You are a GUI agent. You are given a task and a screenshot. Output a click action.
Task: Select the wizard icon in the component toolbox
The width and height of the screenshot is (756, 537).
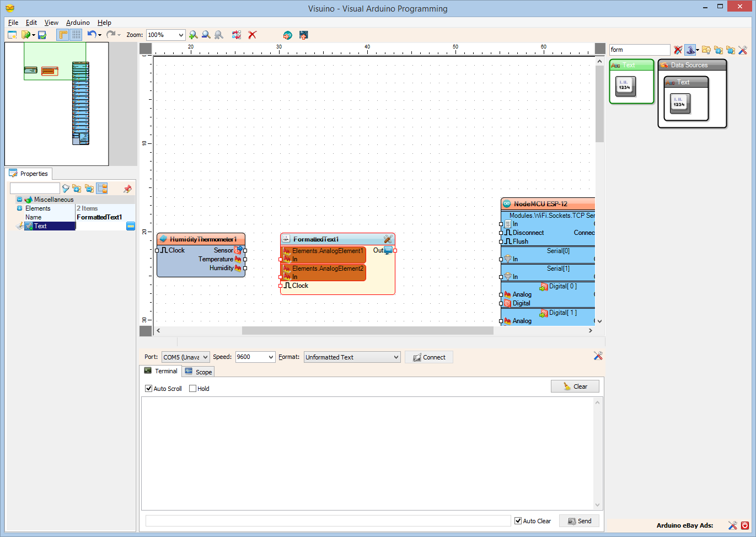689,50
